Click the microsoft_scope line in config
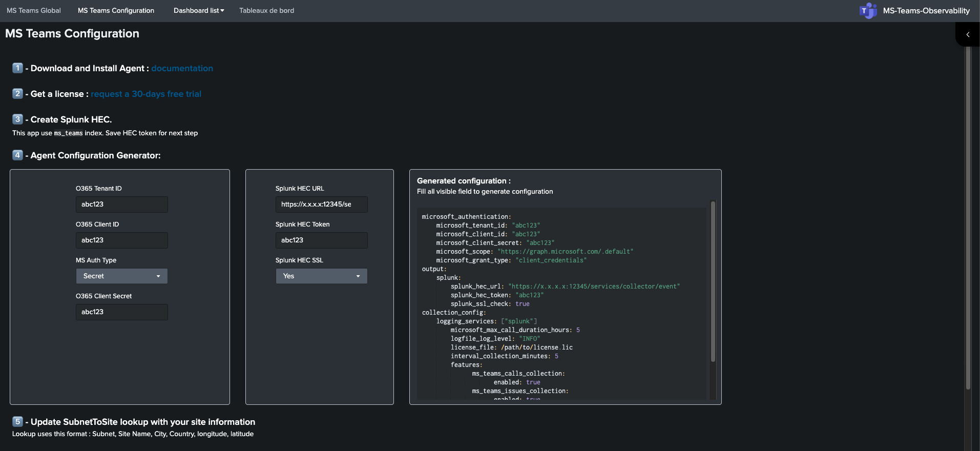Viewport: 980px width, 451px height. pos(535,252)
